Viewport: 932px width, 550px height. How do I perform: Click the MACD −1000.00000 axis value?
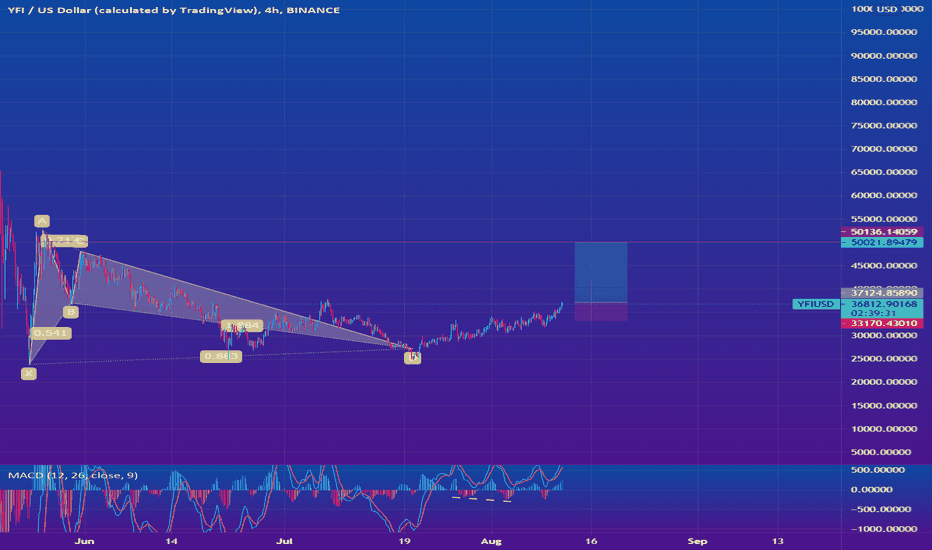click(x=884, y=529)
